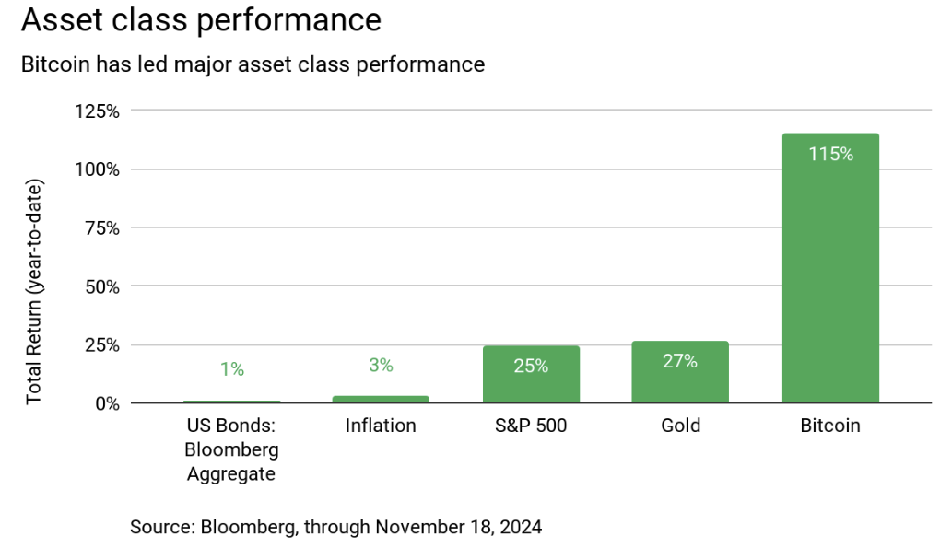Click the Bloomberg source note text
940x560 pixels.
point(336,528)
